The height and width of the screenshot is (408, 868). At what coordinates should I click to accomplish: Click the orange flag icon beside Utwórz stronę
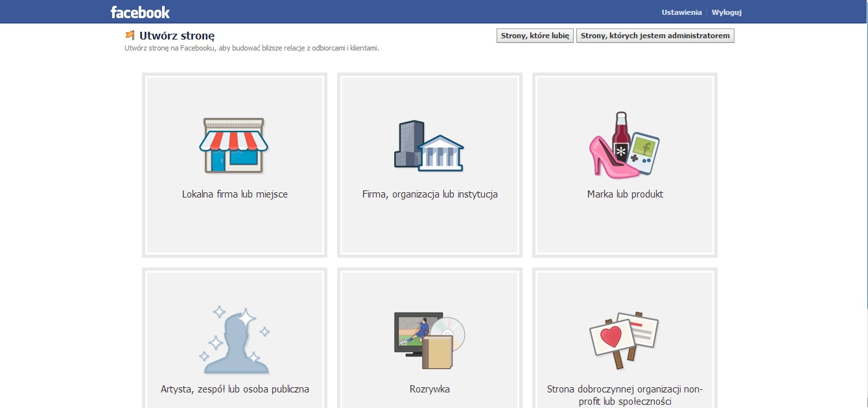[130, 36]
